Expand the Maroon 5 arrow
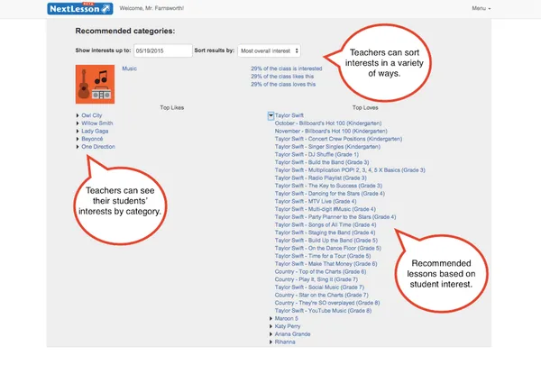The image size is (541, 392). coord(270,319)
